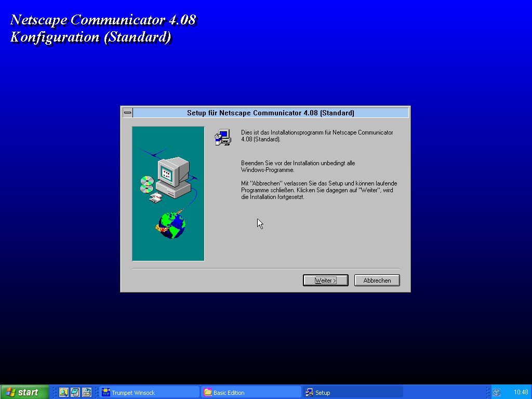Click the Weiter button to continue installation
Viewport: 532px width, 399px height.
325,281
